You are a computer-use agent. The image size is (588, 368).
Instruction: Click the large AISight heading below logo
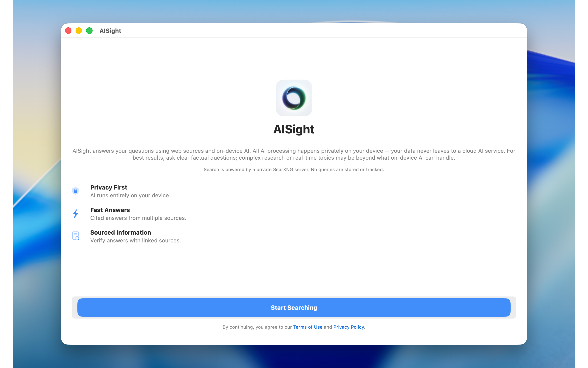click(294, 129)
